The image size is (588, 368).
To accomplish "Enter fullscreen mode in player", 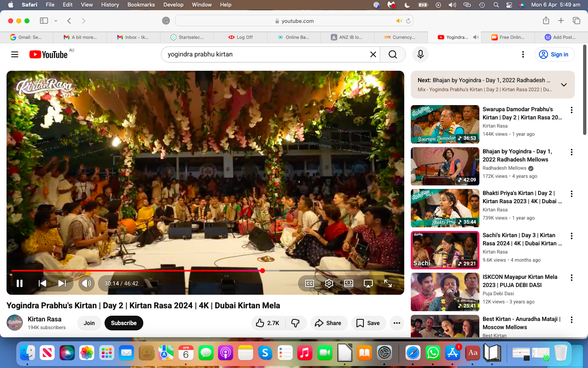I will click(388, 283).
